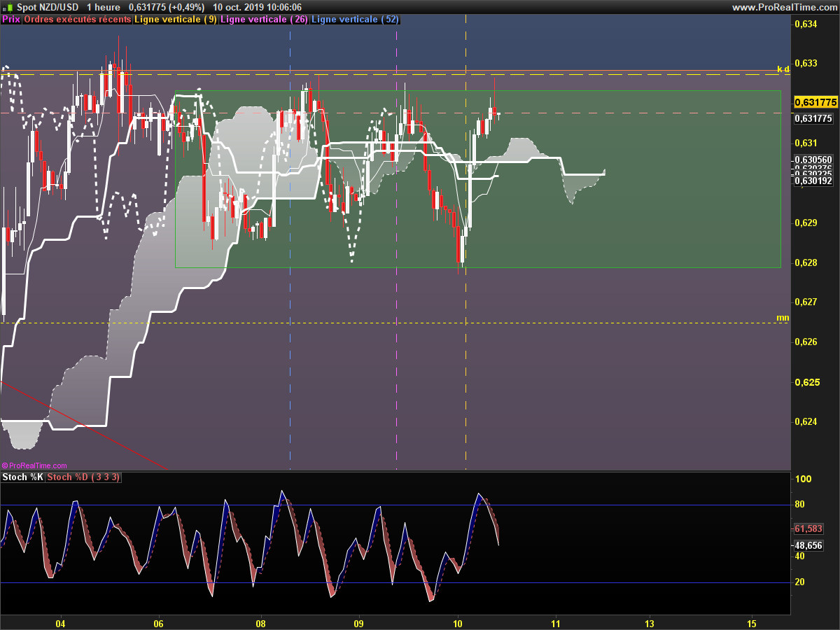Click the 10 date on time axis
This screenshot has height=630, width=840.
pos(458,623)
